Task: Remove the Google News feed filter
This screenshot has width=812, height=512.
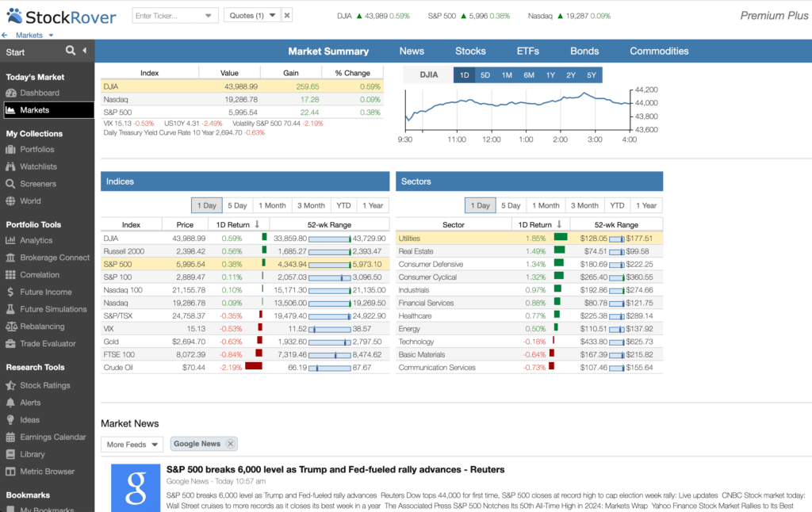Action: click(231, 444)
